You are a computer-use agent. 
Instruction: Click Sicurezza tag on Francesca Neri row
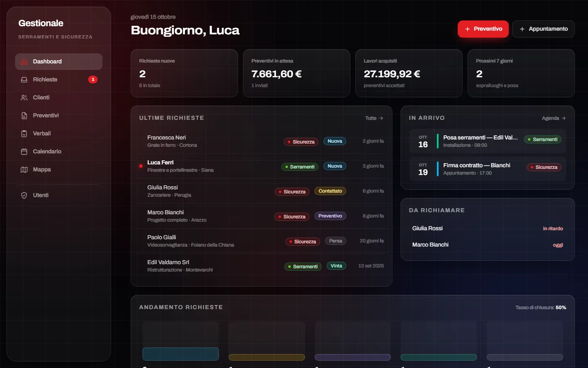click(x=301, y=142)
